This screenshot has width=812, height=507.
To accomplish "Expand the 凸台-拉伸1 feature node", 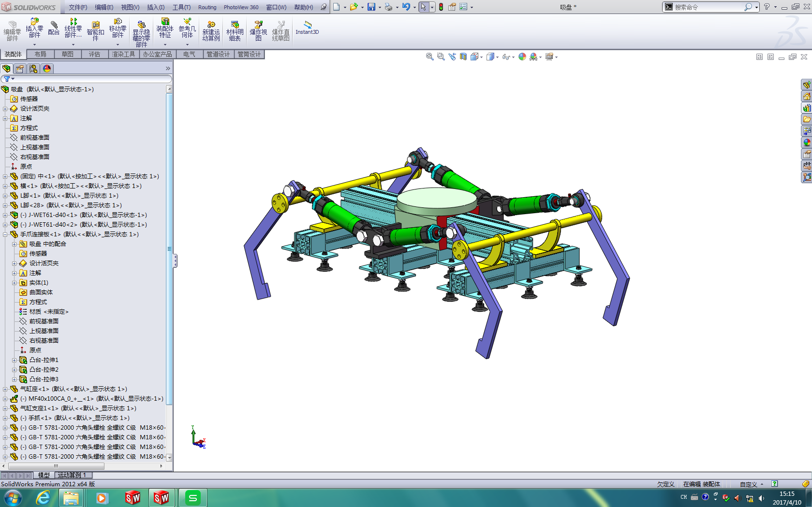I will 15,360.
